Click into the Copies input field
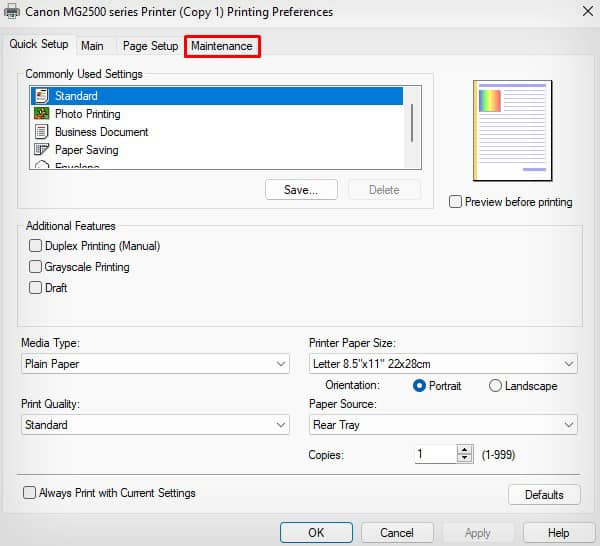This screenshot has height=546, width=600. point(436,454)
